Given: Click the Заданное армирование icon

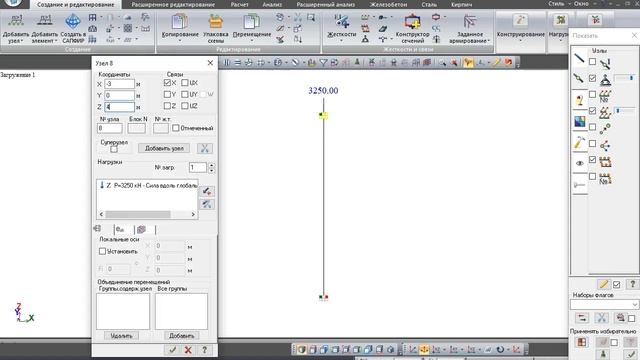Looking at the screenshot, I should click(x=469, y=22).
